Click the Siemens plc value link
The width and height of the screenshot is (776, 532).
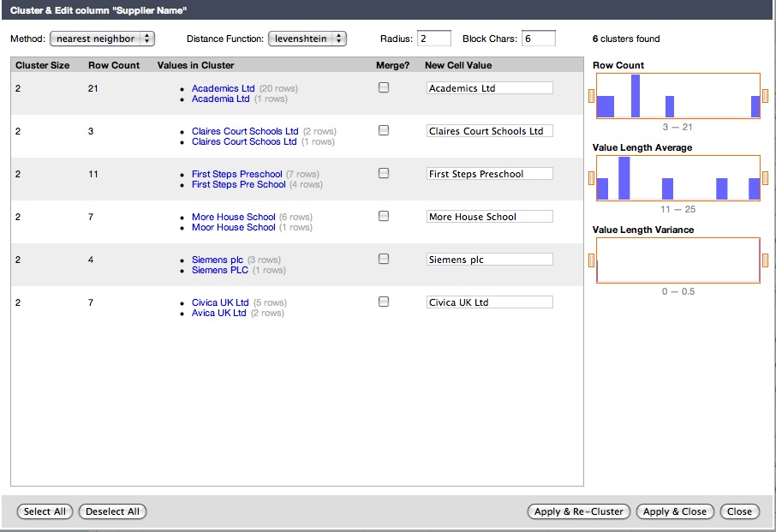click(218, 260)
